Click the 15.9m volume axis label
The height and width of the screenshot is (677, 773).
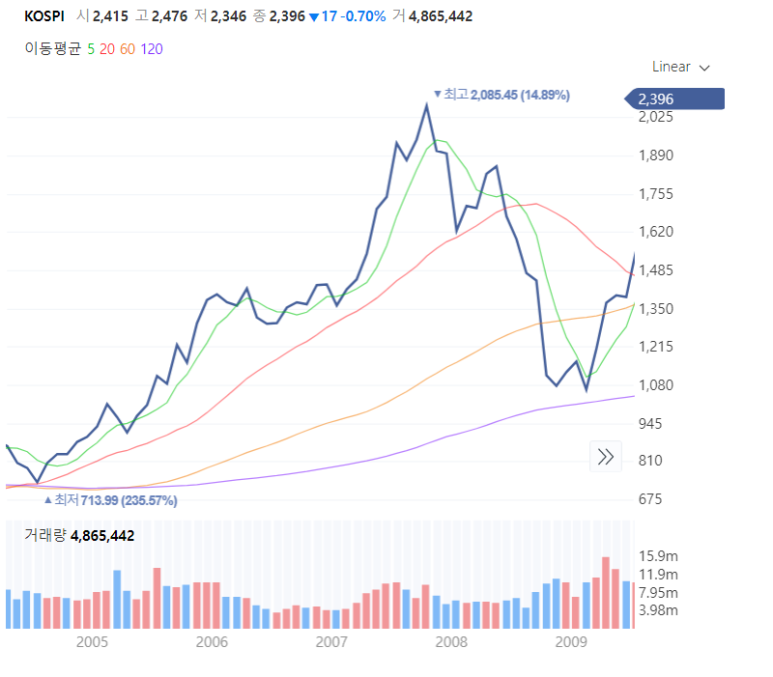(x=658, y=556)
